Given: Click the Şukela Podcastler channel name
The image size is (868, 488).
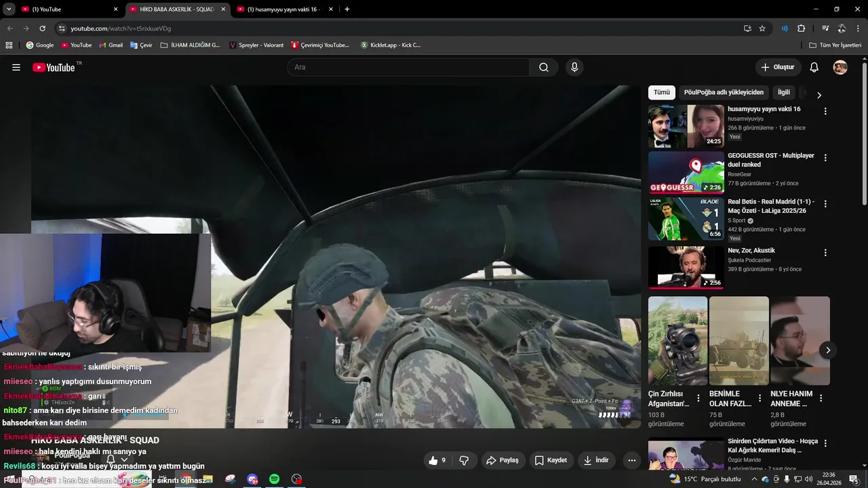Looking at the screenshot, I should pos(749,260).
